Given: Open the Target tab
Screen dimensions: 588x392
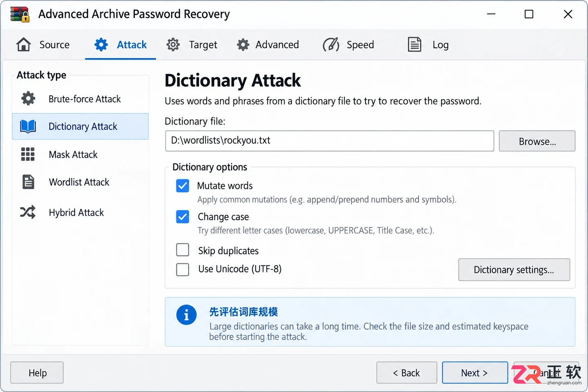Looking at the screenshot, I should pos(192,45).
